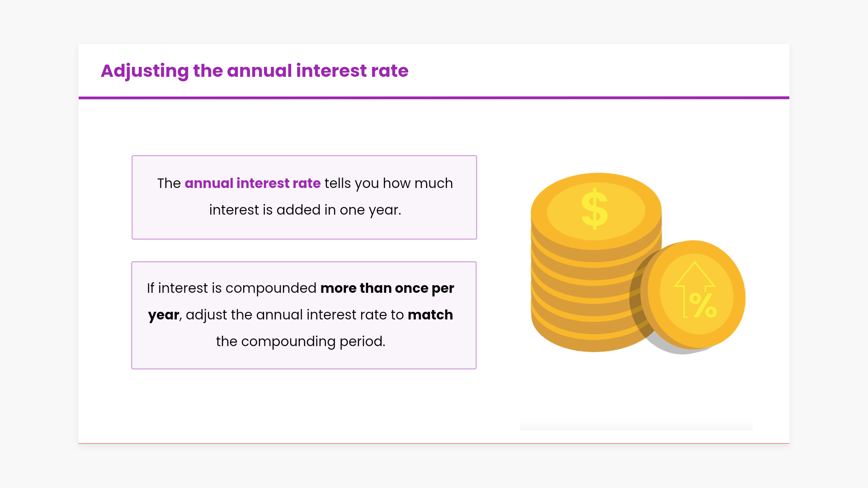This screenshot has height=488, width=868.
Task: Click the faint gray bar below the coins
Action: coord(636,427)
